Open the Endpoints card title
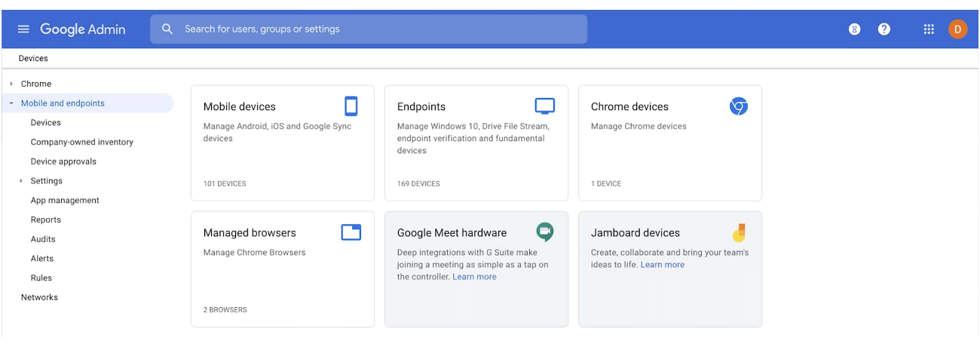 421,107
